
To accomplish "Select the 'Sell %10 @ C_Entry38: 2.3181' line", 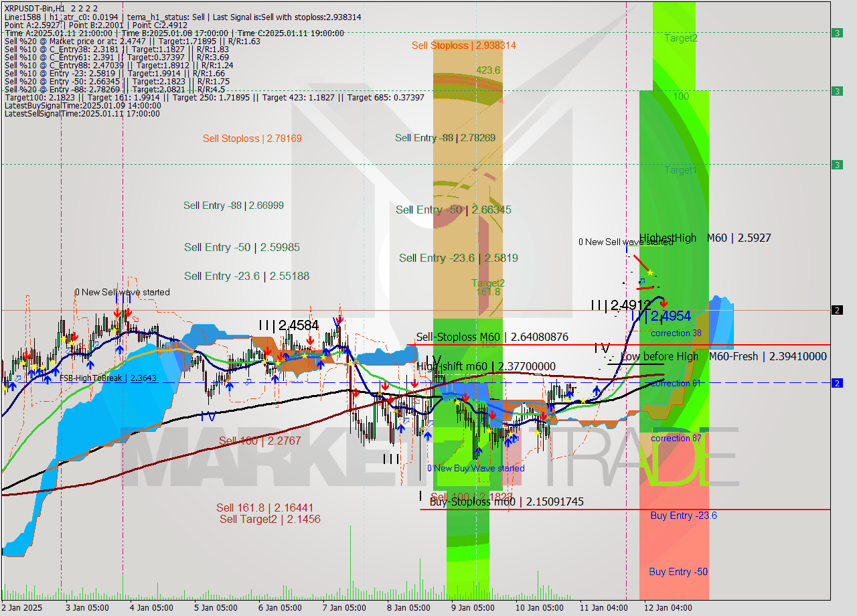I will pos(116,49).
